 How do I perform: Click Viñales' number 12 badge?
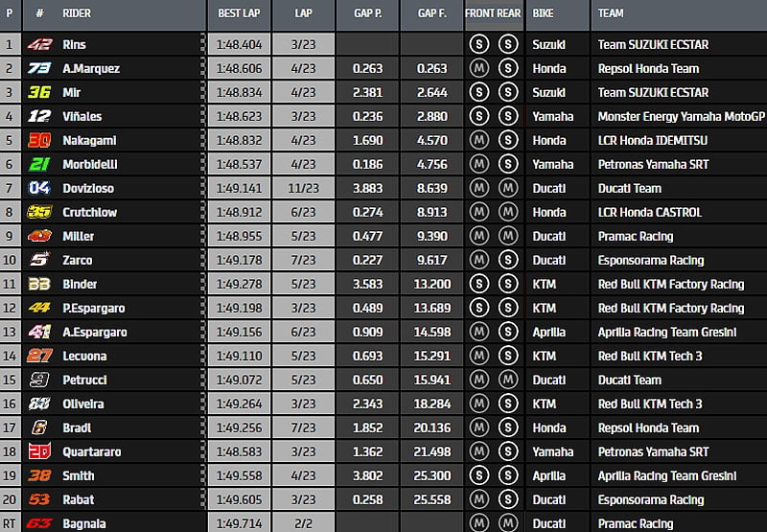tap(39, 116)
